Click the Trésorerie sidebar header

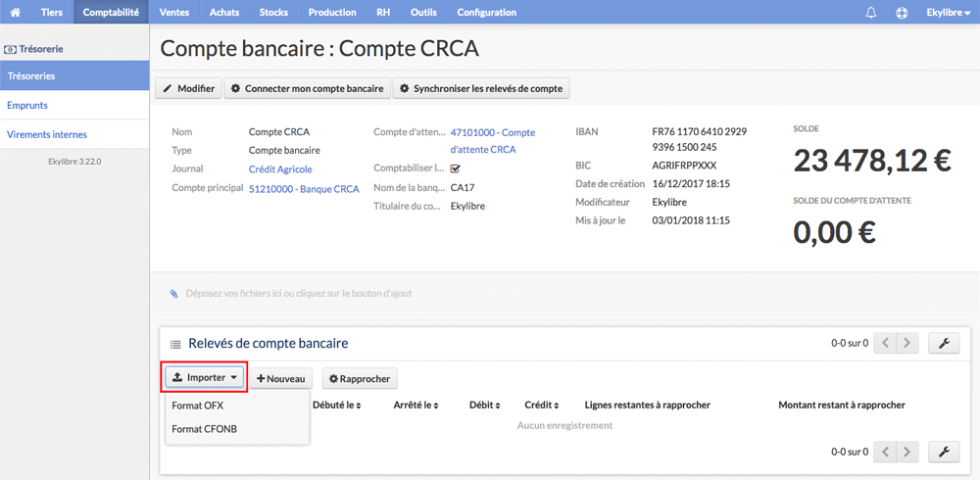click(x=33, y=48)
